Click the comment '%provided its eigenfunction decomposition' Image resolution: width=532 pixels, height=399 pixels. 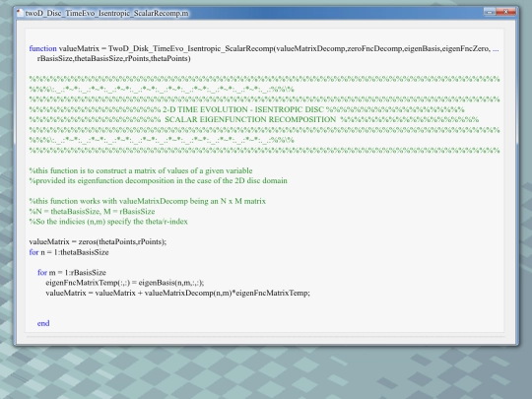158,181
